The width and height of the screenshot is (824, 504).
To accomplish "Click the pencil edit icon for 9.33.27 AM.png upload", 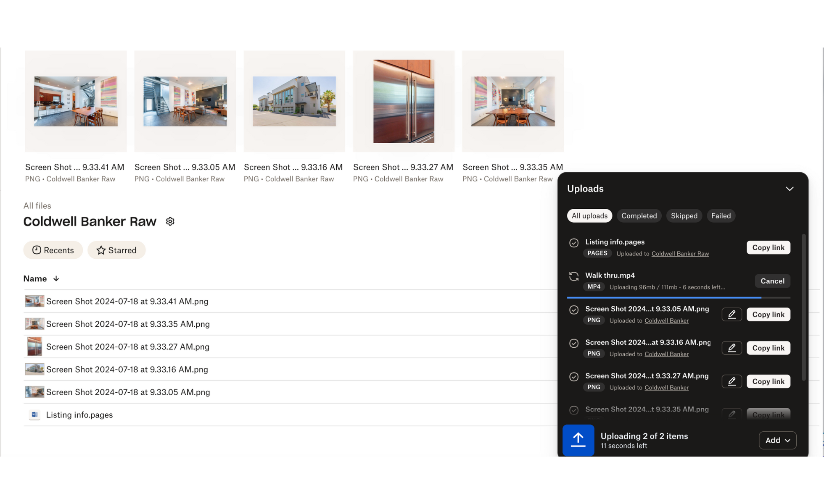I will coord(732,381).
